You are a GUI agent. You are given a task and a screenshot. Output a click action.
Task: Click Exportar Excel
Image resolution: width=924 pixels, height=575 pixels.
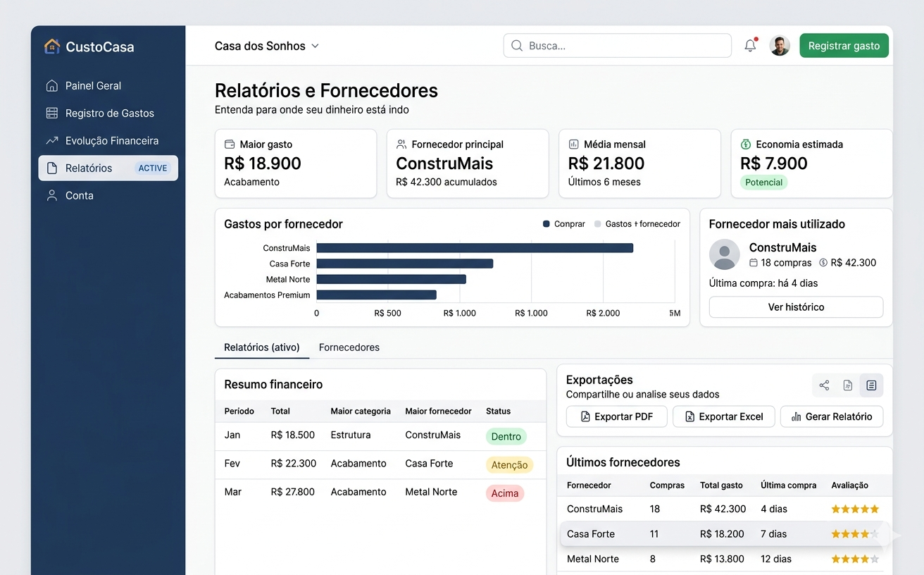[x=723, y=416]
